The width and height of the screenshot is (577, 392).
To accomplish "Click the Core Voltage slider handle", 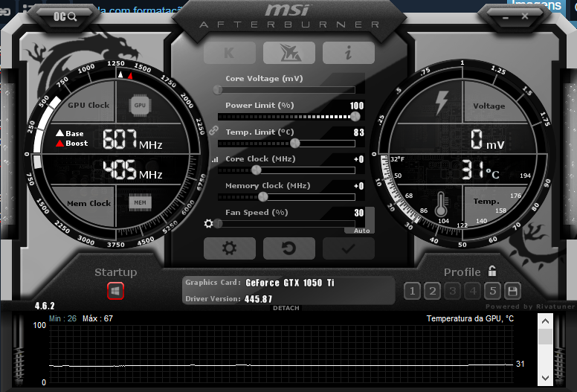I will (218, 90).
